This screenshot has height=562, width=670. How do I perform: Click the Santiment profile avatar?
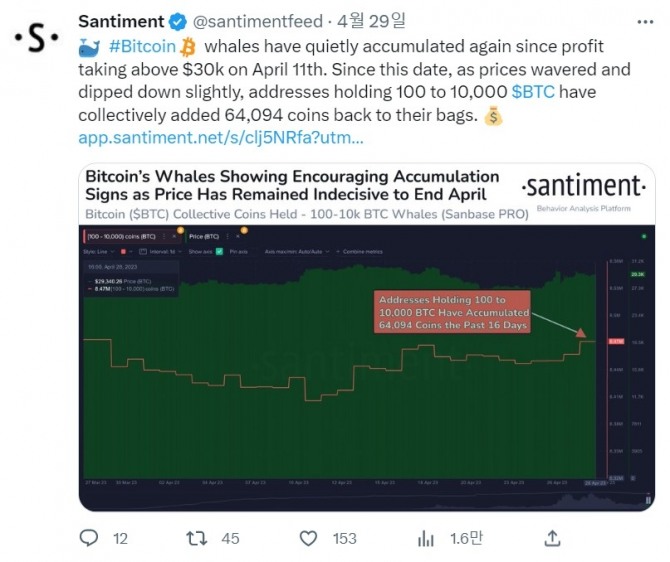36,37
